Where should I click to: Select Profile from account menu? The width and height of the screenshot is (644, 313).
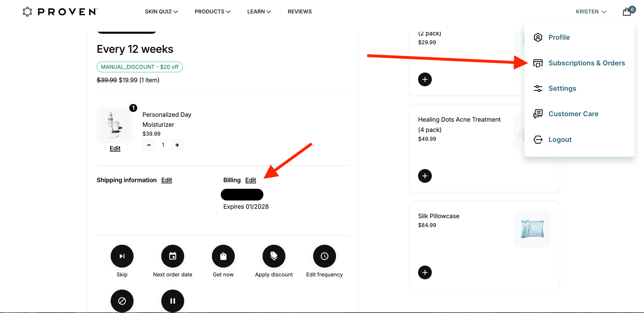tap(559, 37)
